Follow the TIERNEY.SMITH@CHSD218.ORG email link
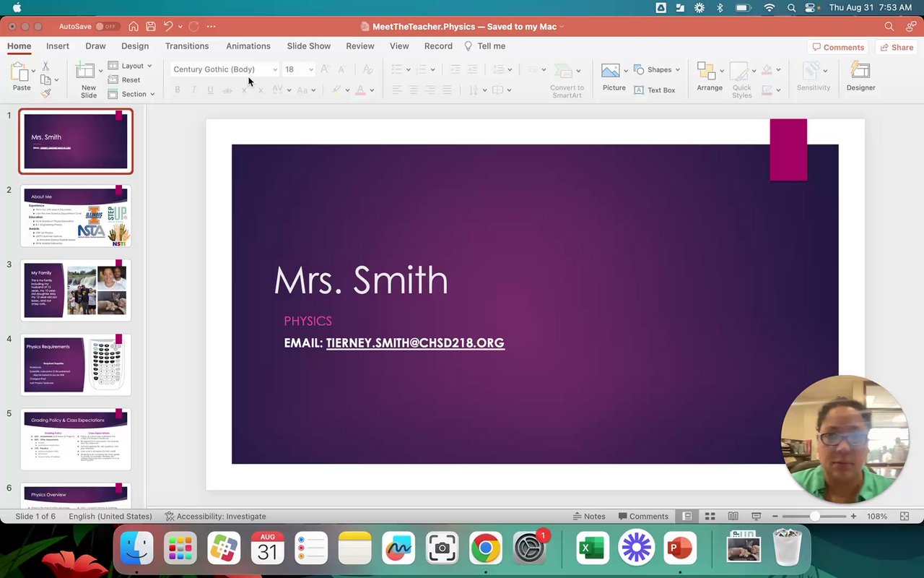Viewport: 924px width, 578px height. (x=415, y=343)
